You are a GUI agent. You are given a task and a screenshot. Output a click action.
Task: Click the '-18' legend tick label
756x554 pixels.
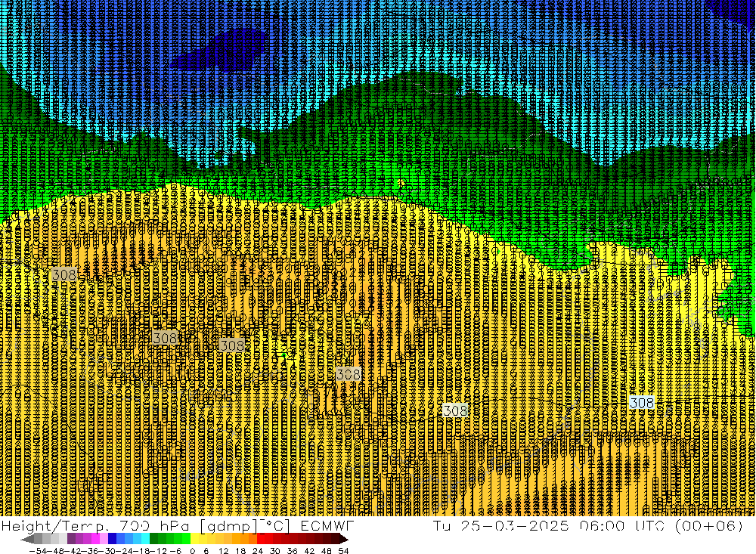point(142,551)
